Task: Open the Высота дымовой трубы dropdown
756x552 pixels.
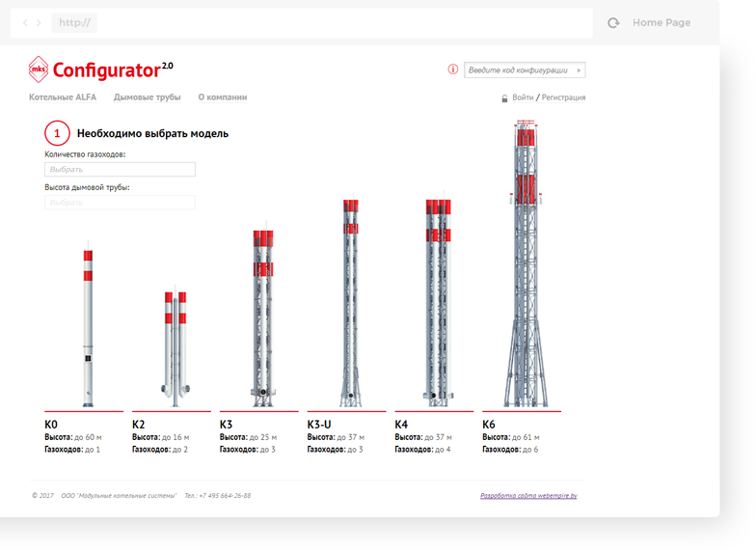Action: tap(120, 203)
